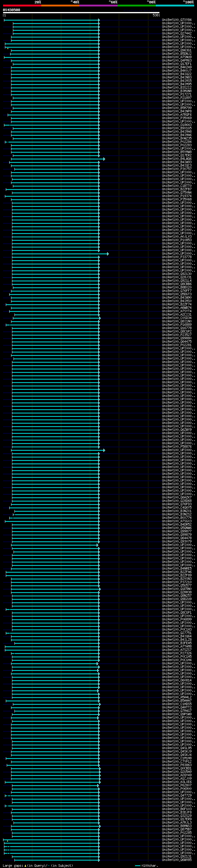The image size is (197, 868).
Task: Click hit label UniRef100_Q92131
Action: pyautogui.click(x=177, y=856)
